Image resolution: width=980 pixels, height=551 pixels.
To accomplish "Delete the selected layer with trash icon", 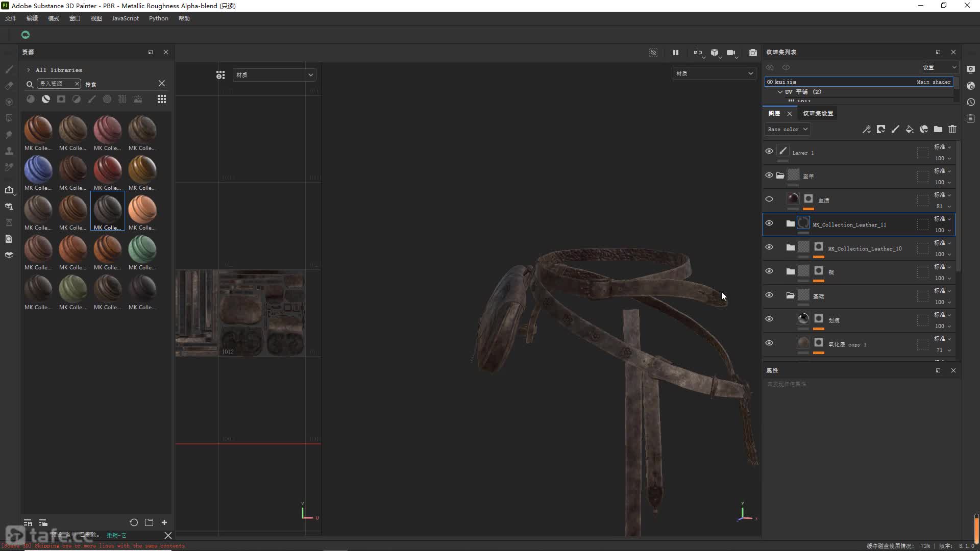I will pyautogui.click(x=952, y=129).
